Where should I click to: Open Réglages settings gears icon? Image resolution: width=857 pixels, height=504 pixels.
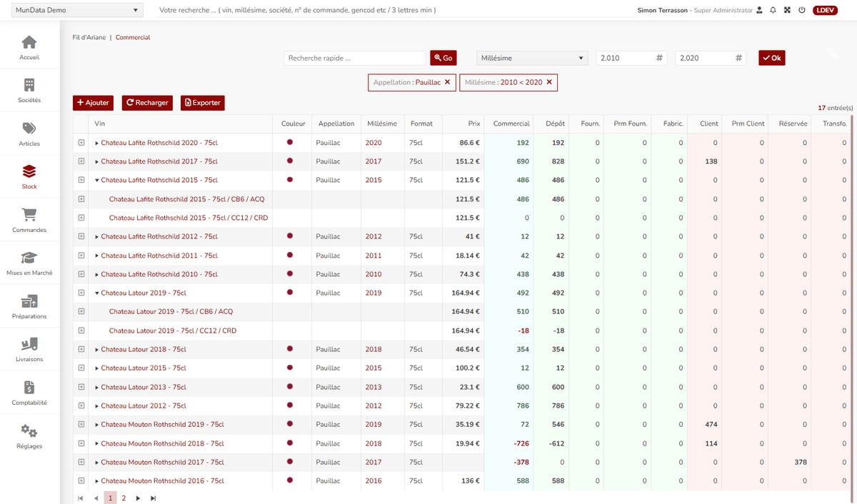coord(29,435)
